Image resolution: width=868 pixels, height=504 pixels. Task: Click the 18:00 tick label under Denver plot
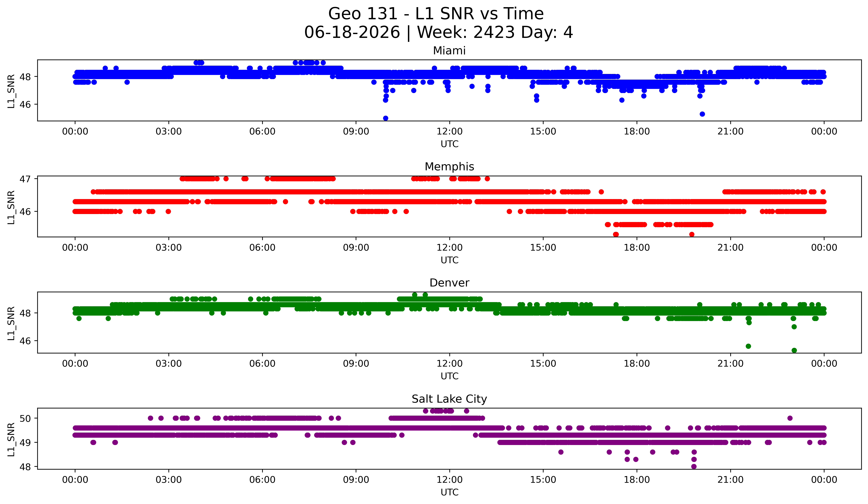[x=637, y=364]
